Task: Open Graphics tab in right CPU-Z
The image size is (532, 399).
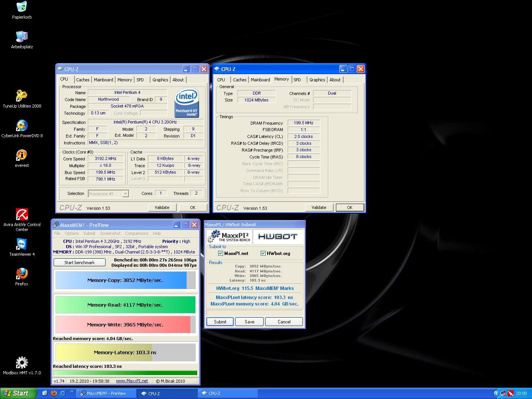Action: click(x=317, y=80)
